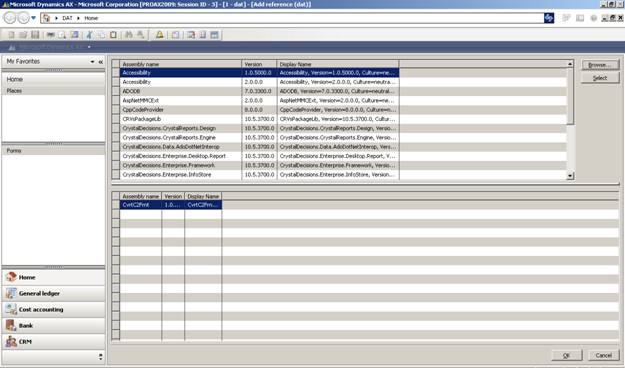Viewport: 625px width, 368px height.
Task: Select CrystalDecisions.Enterprise.Desktop.Report row
Action: (259, 156)
